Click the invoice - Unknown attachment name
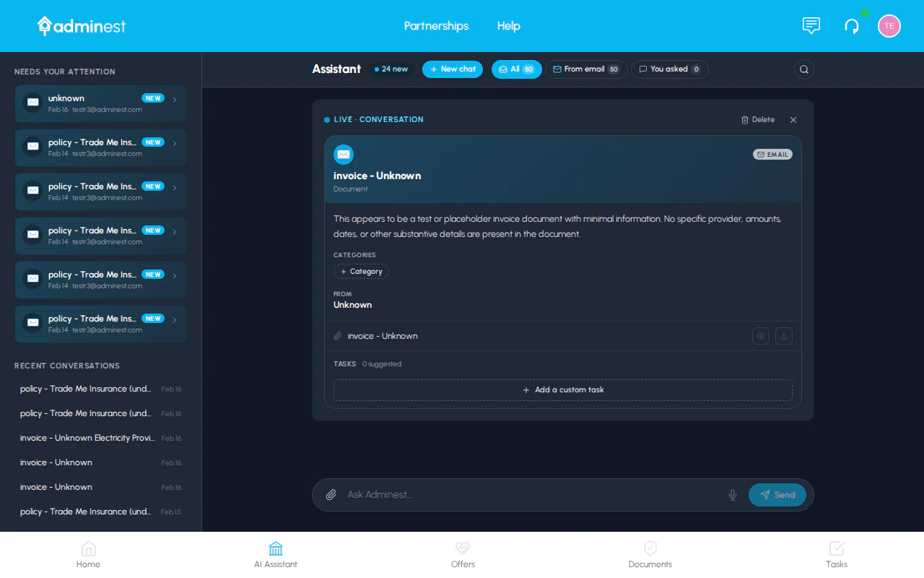Image resolution: width=924 pixels, height=578 pixels. (x=383, y=336)
